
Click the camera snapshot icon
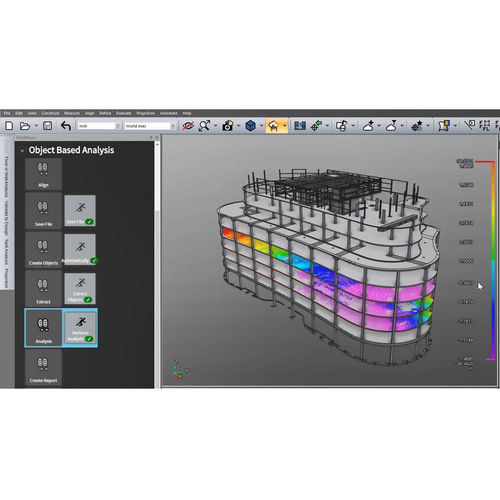coord(228,126)
